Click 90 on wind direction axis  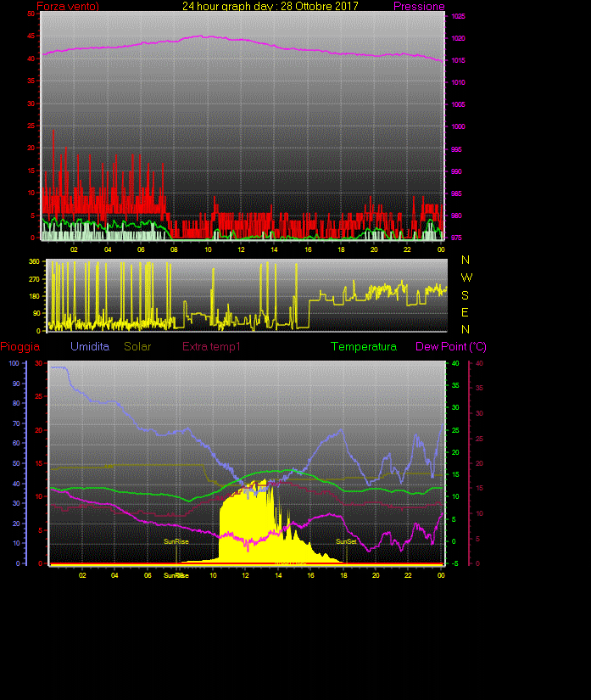point(36,313)
